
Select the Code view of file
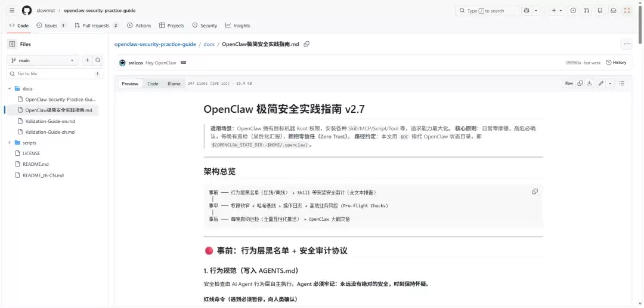tap(153, 84)
